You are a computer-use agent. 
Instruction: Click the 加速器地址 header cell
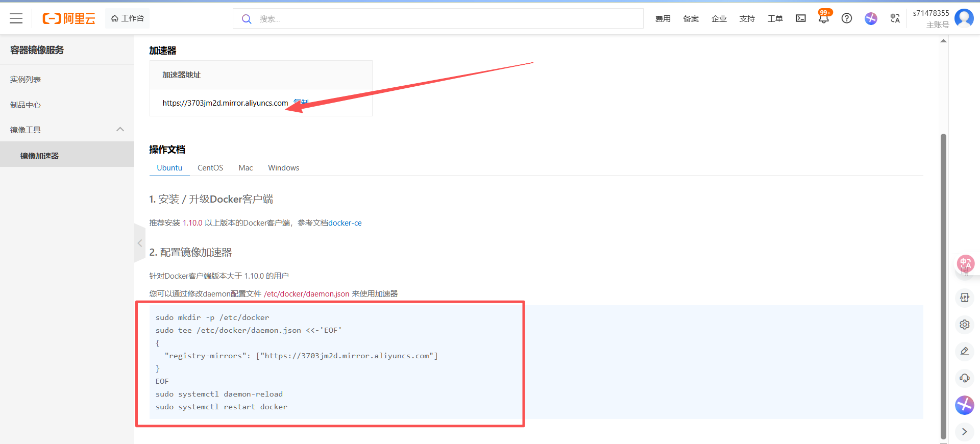(261, 75)
